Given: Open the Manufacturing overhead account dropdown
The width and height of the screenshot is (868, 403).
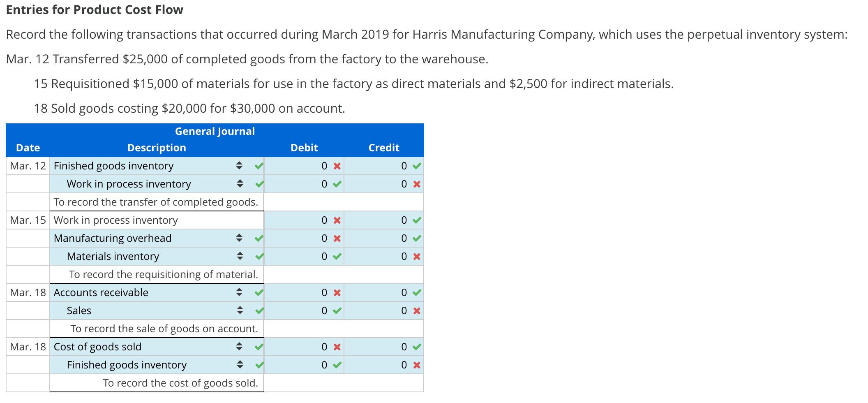Looking at the screenshot, I should (238, 238).
